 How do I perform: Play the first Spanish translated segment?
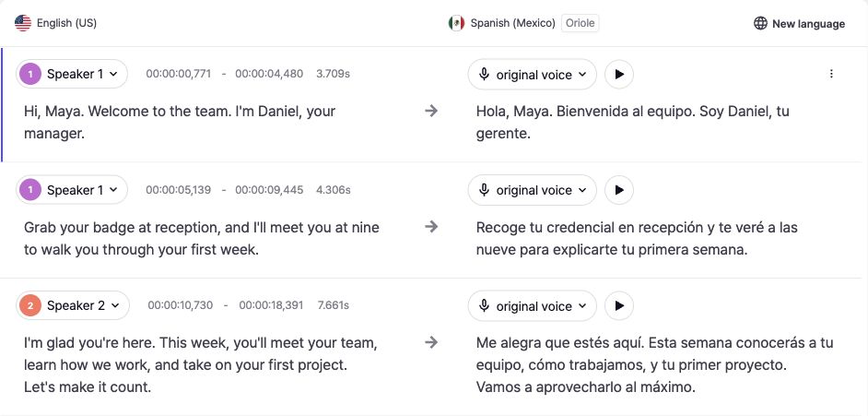coord(619,74)
